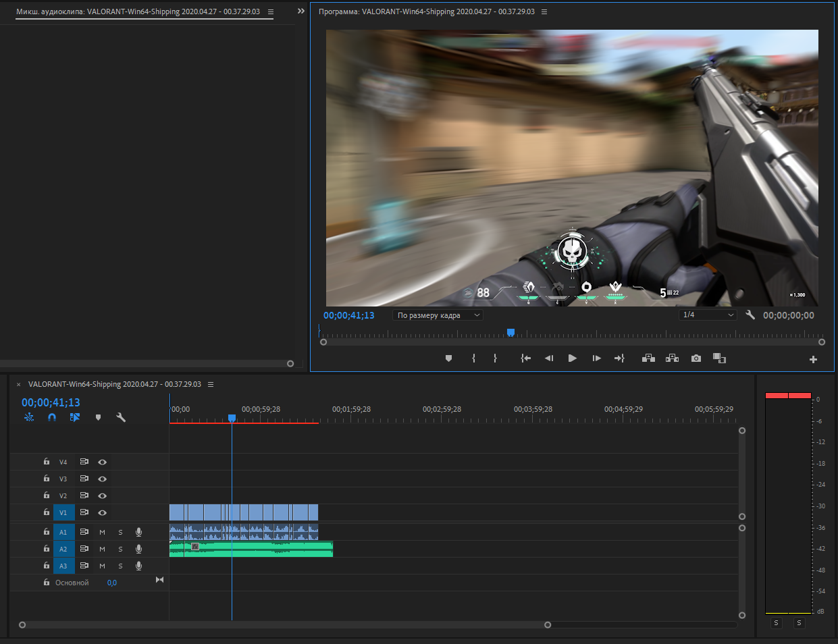Toggle linked selection in the timeline
This screenshot has height=644, width=838.
[75, 417]
